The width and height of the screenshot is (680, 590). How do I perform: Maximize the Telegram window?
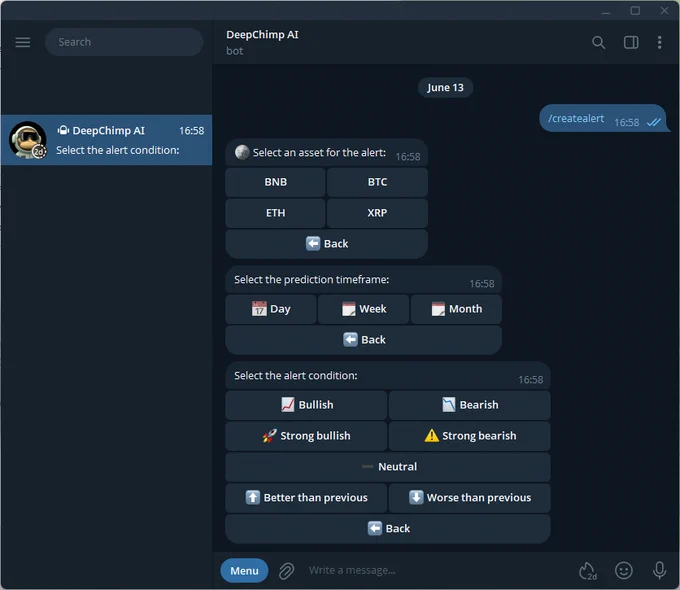coord(635,11)
